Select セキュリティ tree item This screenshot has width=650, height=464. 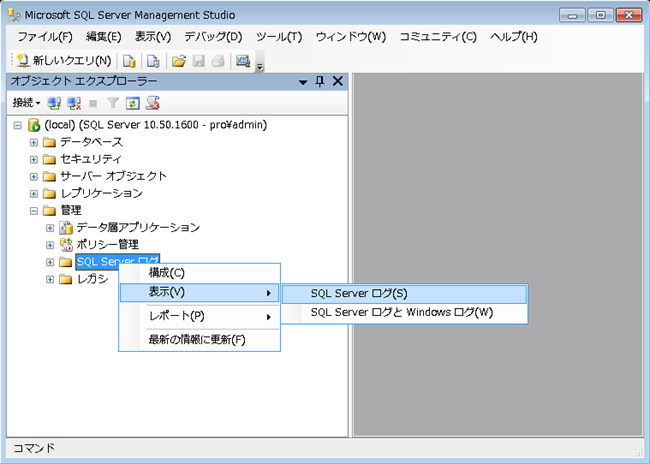tap(91, 159)
